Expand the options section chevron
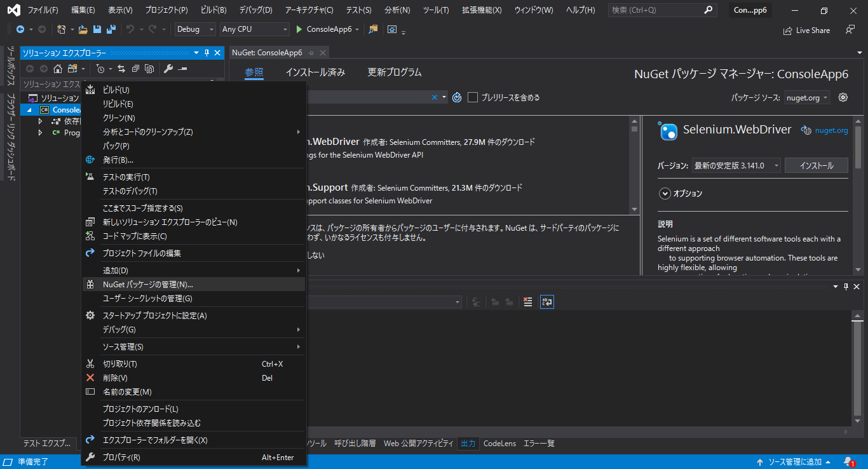 pyautogui.click(x=665, y=193)
